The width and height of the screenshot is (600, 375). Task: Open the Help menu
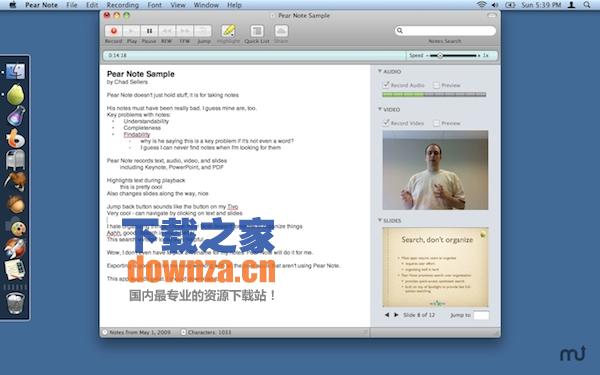coord(234,5)
